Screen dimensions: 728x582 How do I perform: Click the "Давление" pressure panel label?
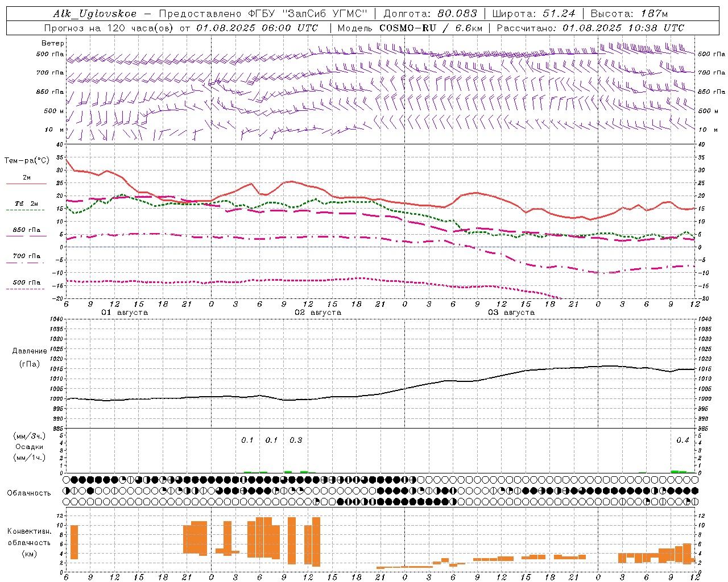coord(30,351)
